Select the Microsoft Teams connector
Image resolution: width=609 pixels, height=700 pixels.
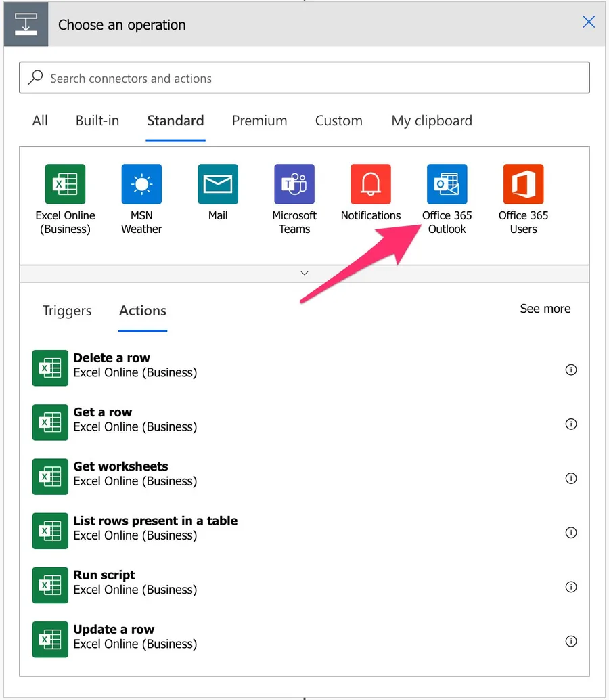pyautogui.click(x=294, y=184)
